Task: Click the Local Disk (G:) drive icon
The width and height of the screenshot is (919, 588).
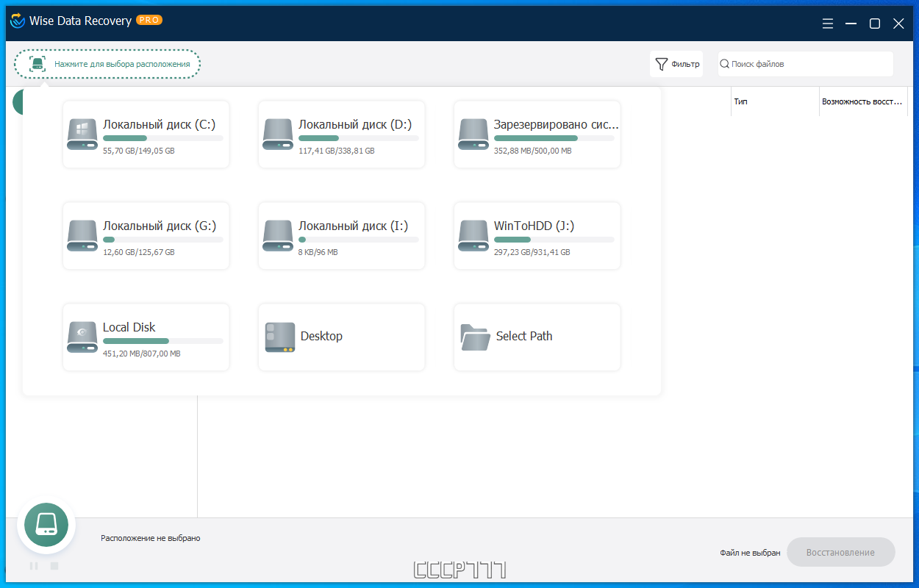Action: pos(82,236)
